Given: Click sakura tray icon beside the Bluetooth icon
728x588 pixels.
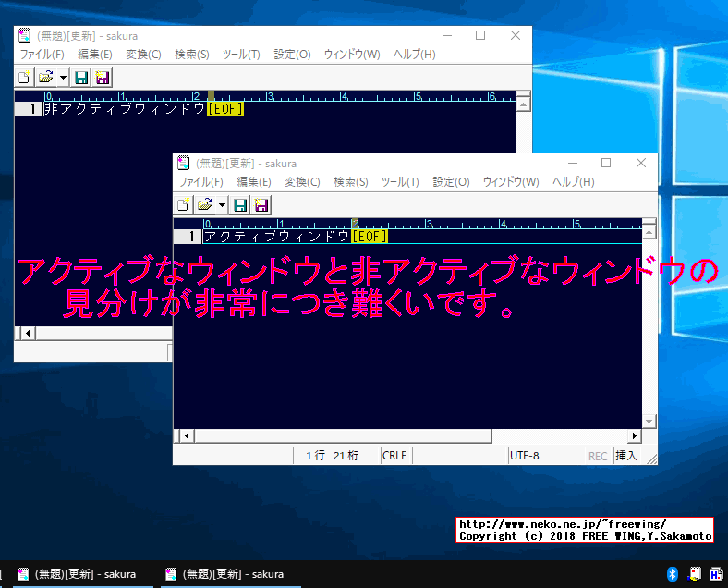Looking at the screenshot, I should pyautogui.click(x=695, y=574).
